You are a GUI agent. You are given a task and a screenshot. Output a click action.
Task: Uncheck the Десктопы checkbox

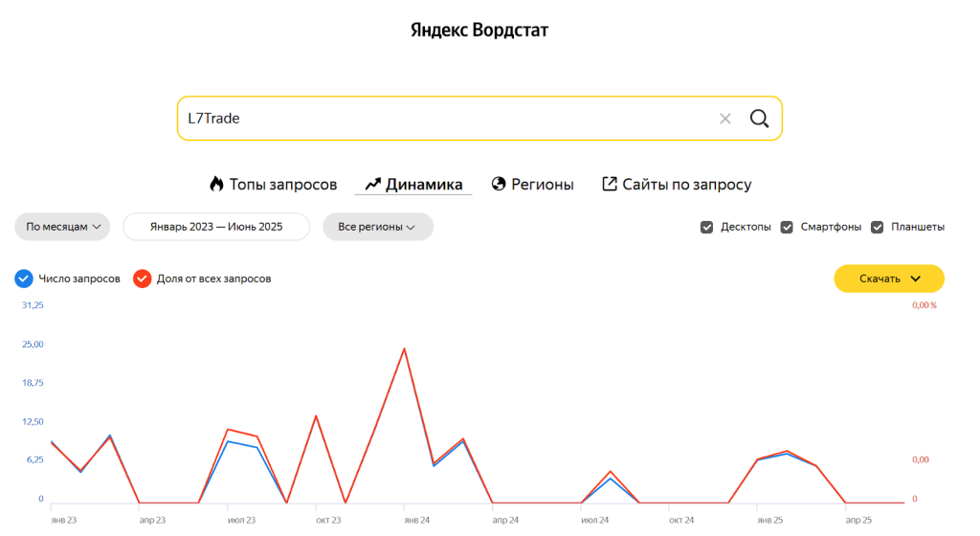click(x=707, y=227)
